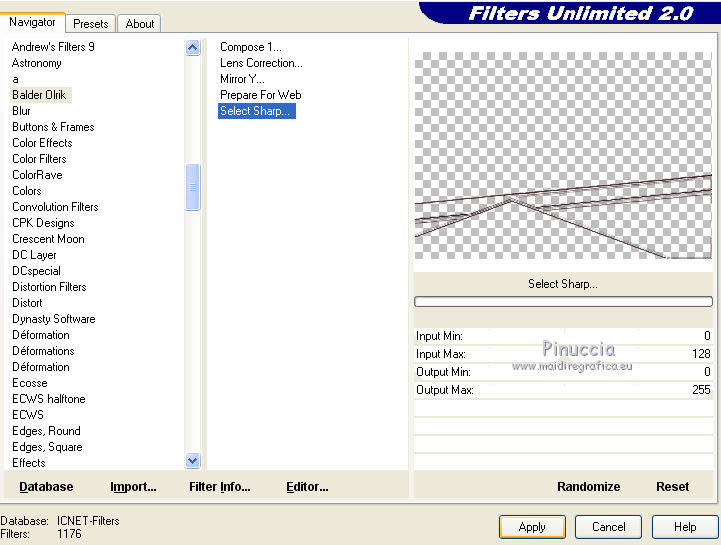Image resolution: width=721 pixels, height=545 pixels.
Task: Select the Blur category
Action: pos(21,111)
